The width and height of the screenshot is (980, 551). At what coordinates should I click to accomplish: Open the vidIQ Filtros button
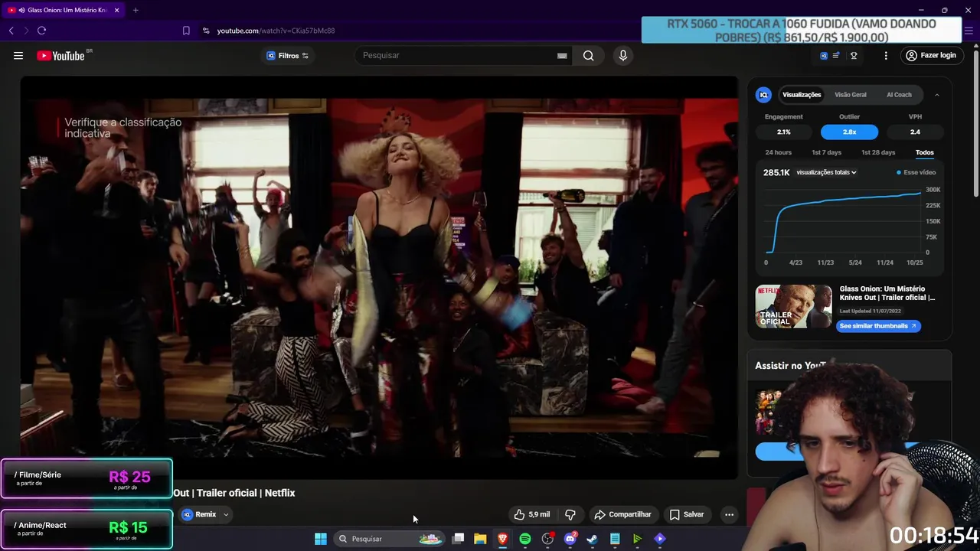[287, 55]
